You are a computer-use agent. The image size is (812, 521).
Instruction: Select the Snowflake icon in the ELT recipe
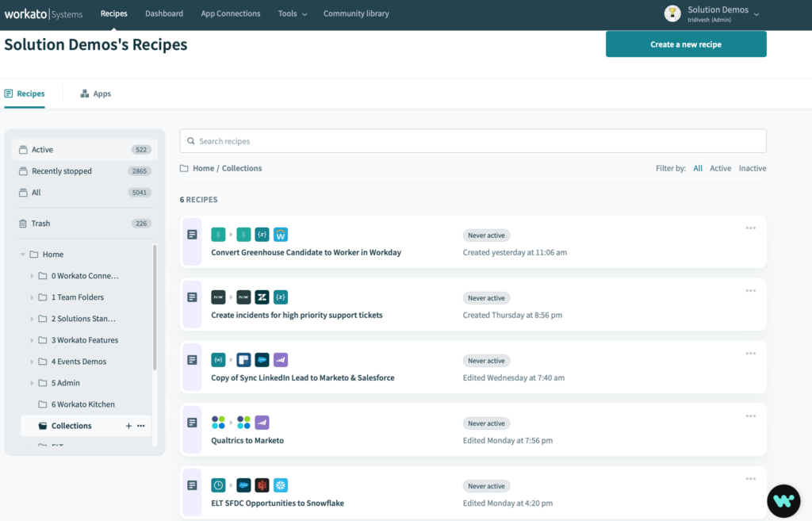click(x=282, y=485)
